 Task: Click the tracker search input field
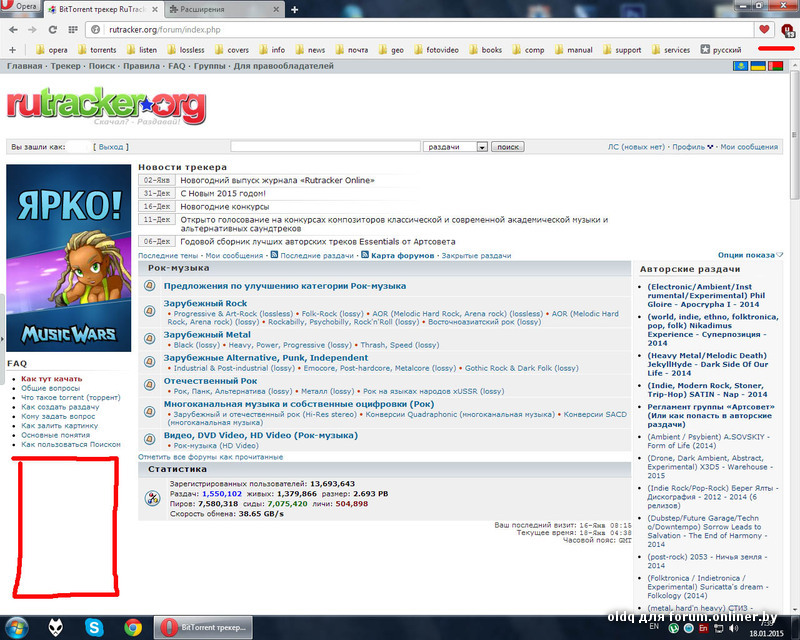[x=325, y=147]
